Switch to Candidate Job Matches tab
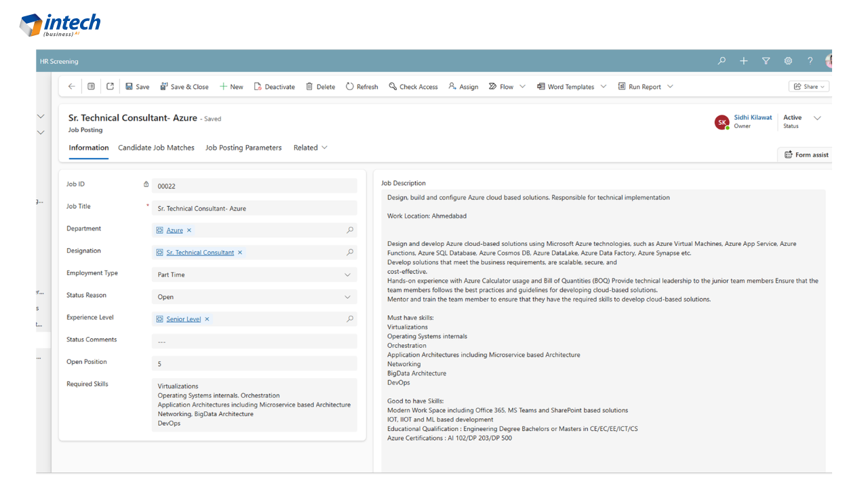This screenshot has width=868, height=488. pyautogui.click(x=156, y=148)
